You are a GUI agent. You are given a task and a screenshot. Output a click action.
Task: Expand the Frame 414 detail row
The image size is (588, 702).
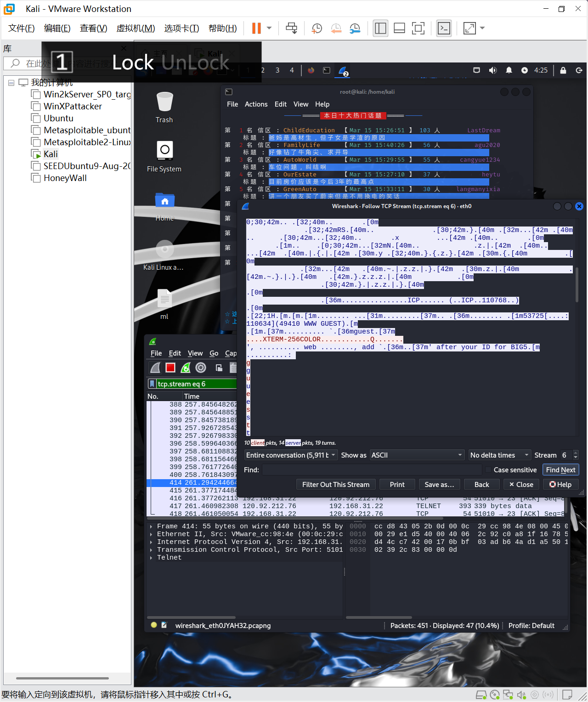coord(151,526)
